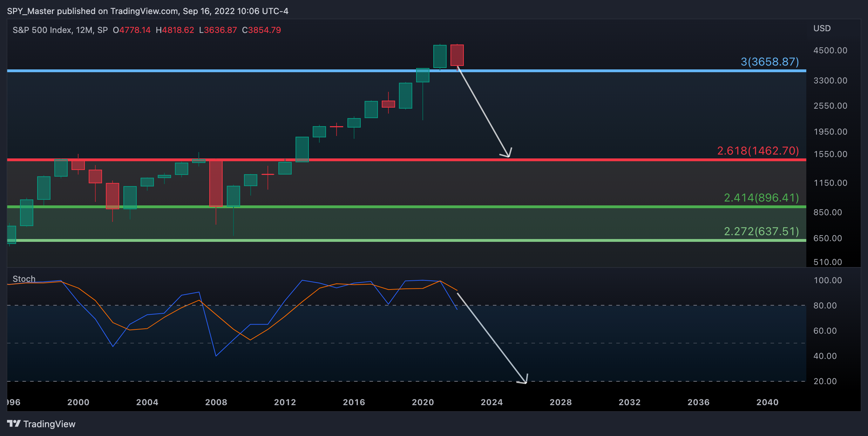Click the S&P 500 Index symbol title
This screenshot has height=436, width=868.
[42, 30]
